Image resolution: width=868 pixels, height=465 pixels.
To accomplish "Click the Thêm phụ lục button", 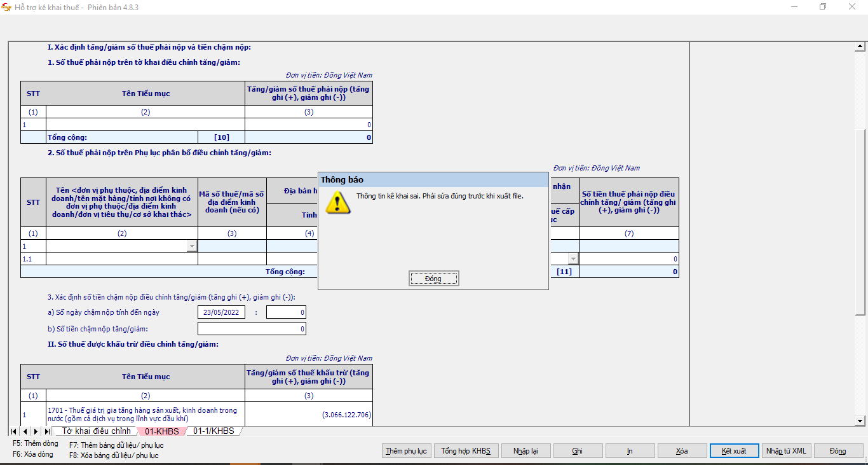I will coord(406,451).
